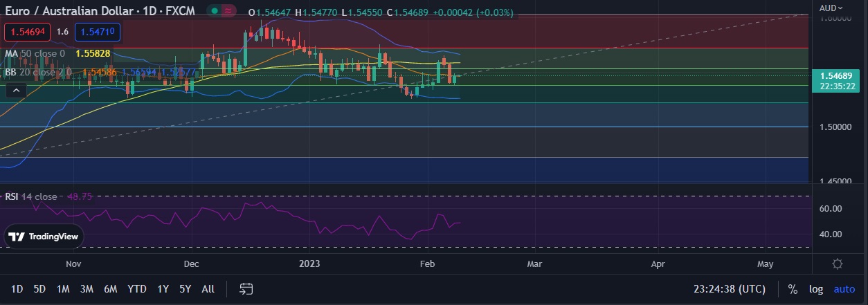This screenshot has height=305, width=868.
Task: Select the MA 50 close indicator label
Action: (35, 53)
